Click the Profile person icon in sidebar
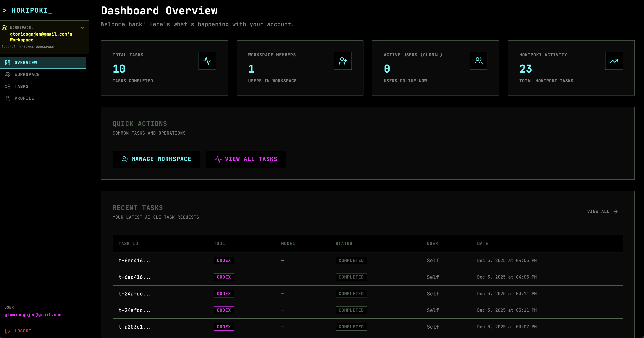644x338 pixels. click(8, 98)
